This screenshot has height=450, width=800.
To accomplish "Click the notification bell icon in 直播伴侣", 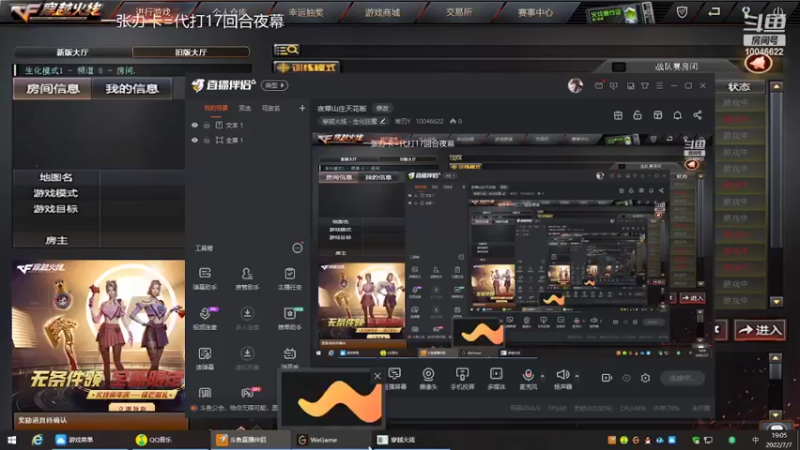I will [x=677, y=115].
